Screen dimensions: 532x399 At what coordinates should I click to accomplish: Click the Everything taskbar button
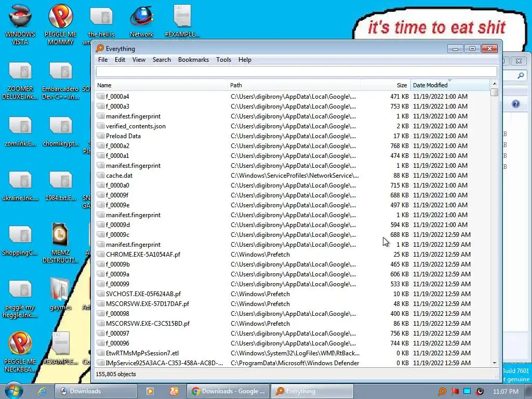coord(312,391)
